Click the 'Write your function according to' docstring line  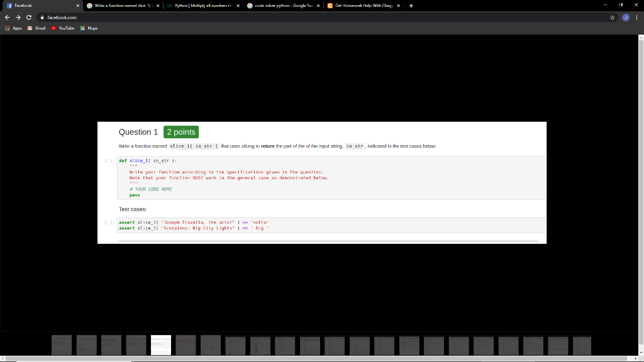click(x=226, y=172)
